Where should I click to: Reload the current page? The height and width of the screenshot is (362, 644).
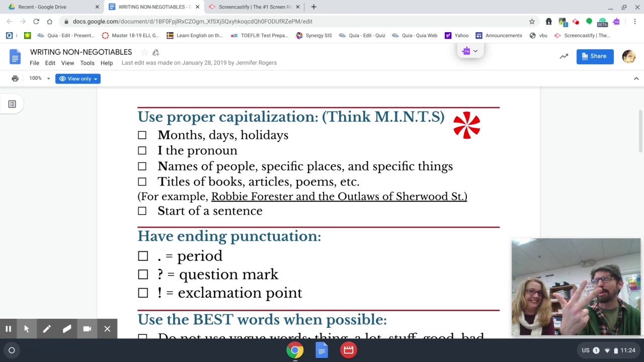(x=36, y=22)
